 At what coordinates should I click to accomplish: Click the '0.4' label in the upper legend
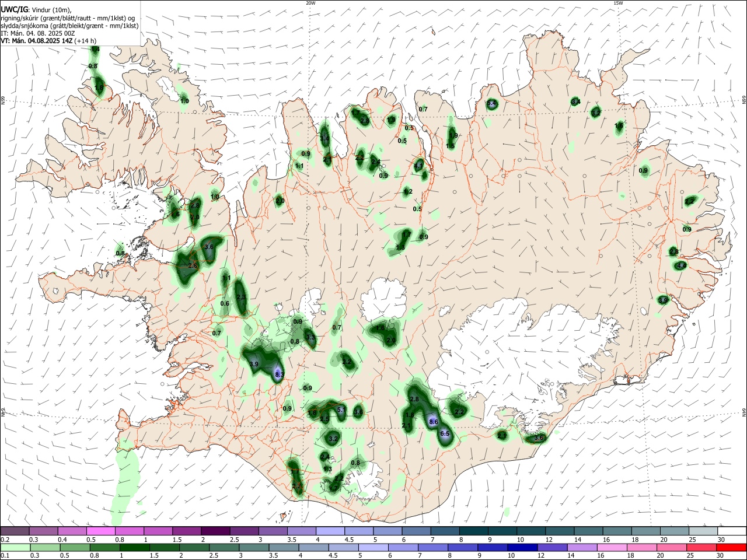click(x=62, y=540)
